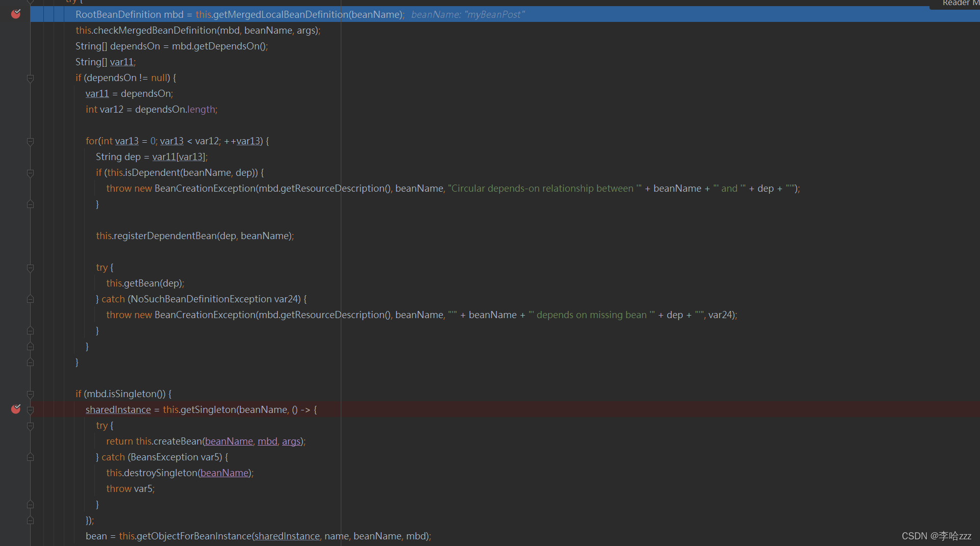Click 'null' keyword in dependsOn check
This screenshot has height=546, width=980.
pos(159,77)
